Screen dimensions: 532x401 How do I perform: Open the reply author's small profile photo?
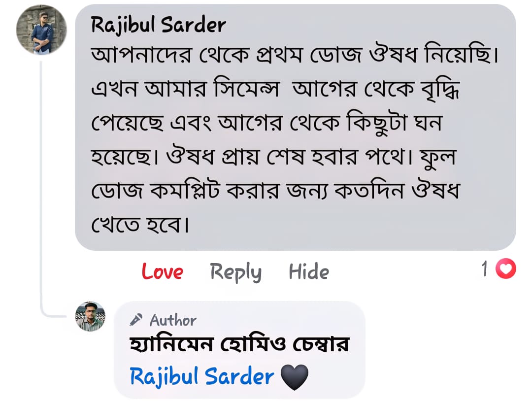(x=90, y=316)
